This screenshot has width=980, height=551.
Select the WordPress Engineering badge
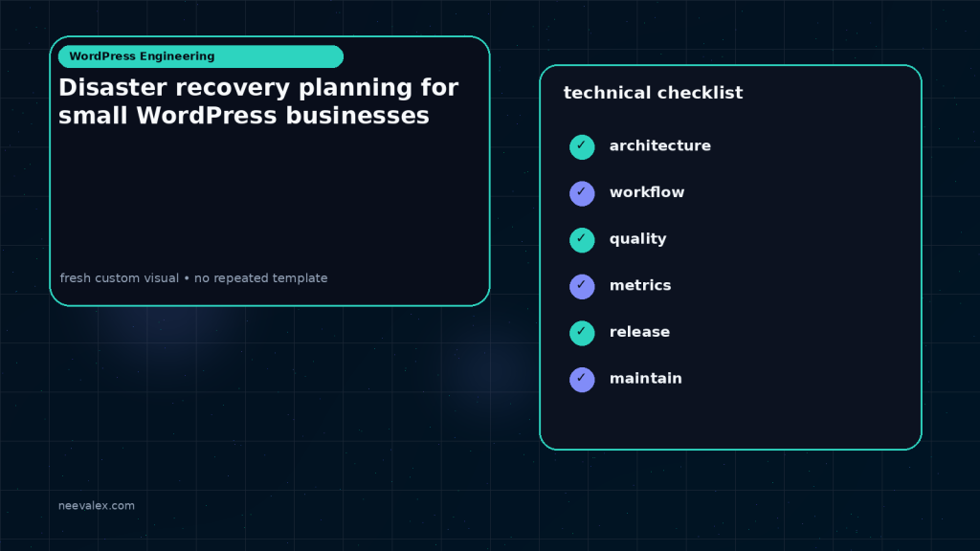pyautogui.click(x=201, y=56)
